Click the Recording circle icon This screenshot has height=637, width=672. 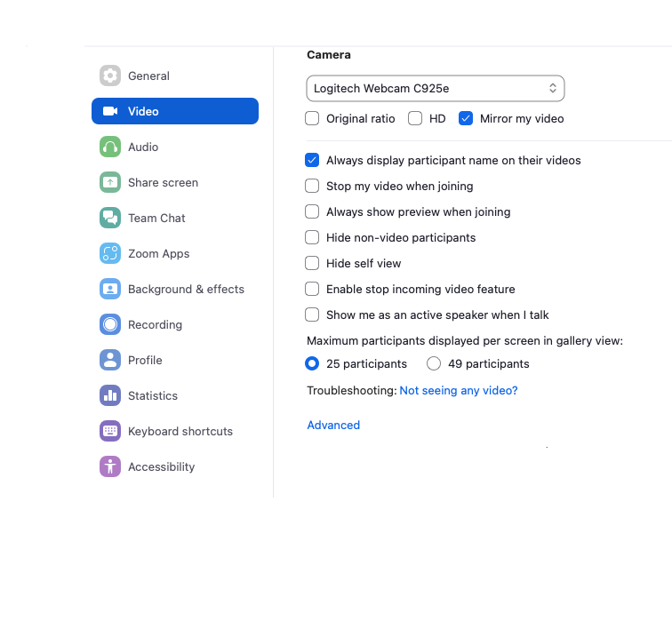(x=110, y=324)
